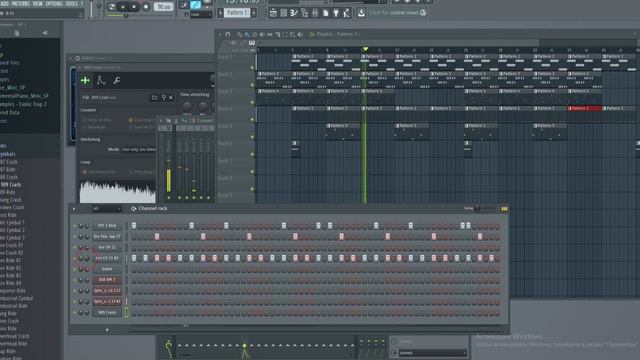This screenshot has height=360, width=640.
Task: Select the Playlist delete tool
Action: (254, 35)
